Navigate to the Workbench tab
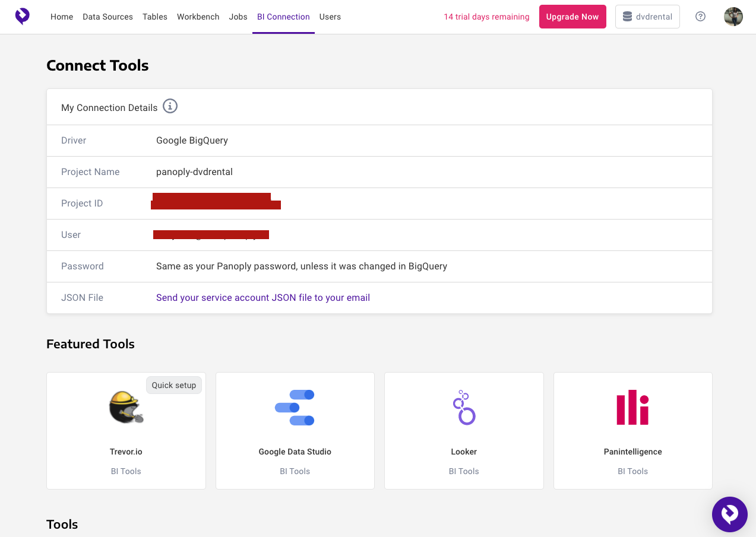756x537 pixels. (x=198, y=17)
